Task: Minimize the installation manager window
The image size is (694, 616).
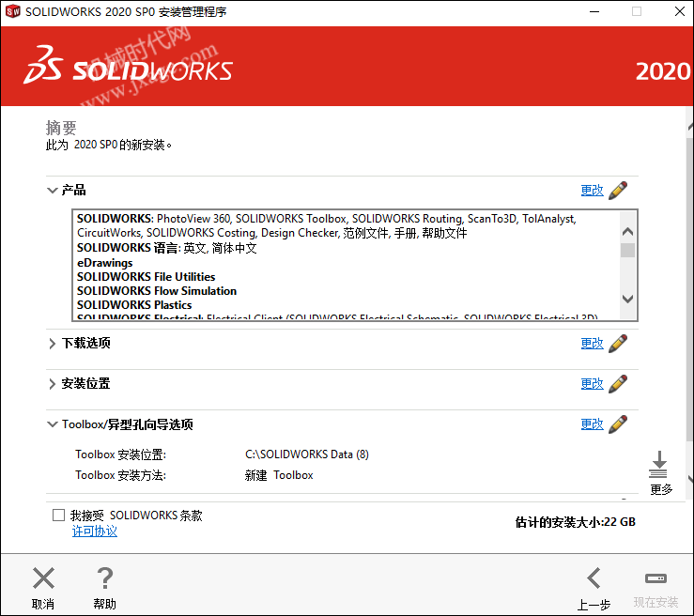Action: coord(594,11)
